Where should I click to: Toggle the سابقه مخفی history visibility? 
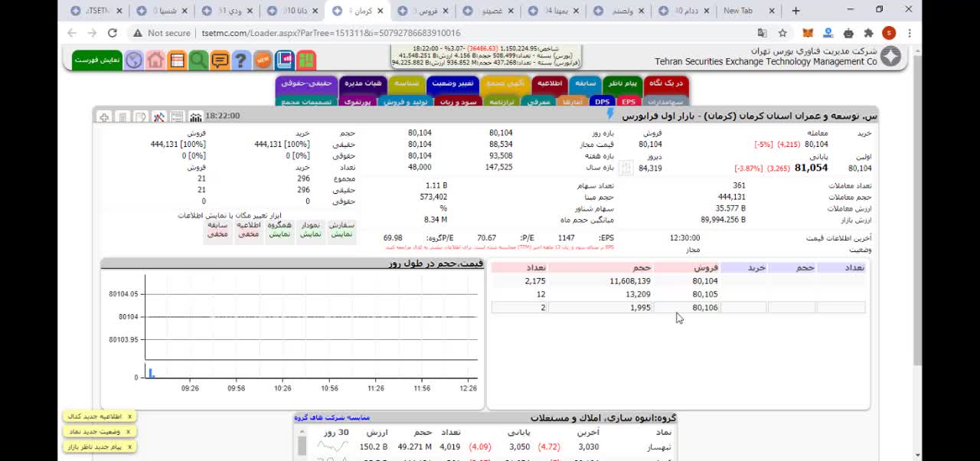[218, 230]
